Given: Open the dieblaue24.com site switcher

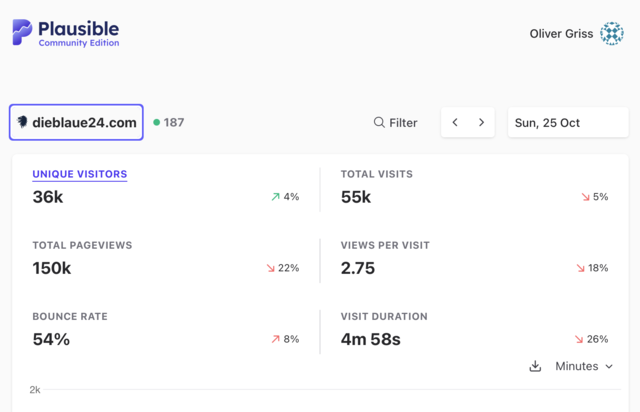Looking at the screenshot, I should (x=76, y=122).
